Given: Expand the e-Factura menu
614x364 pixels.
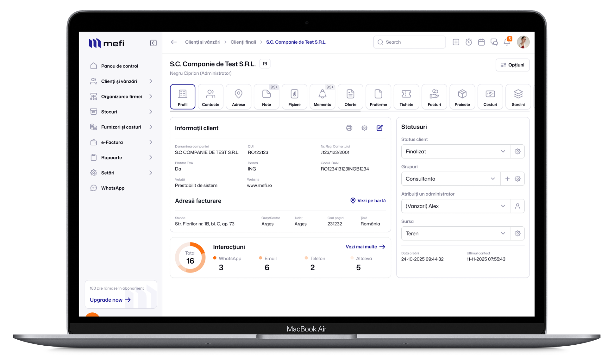Looking at the screenshot, I should tap(121, 142).
